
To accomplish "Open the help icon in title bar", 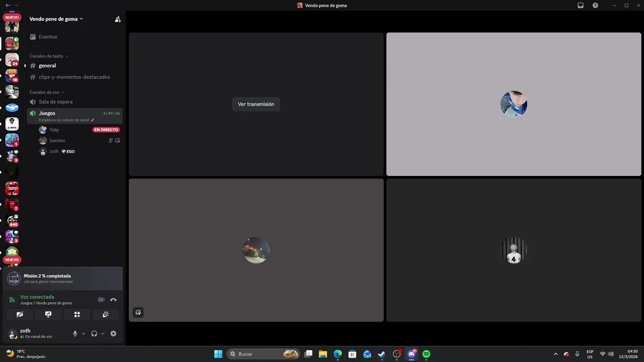I will click(595, 5).
